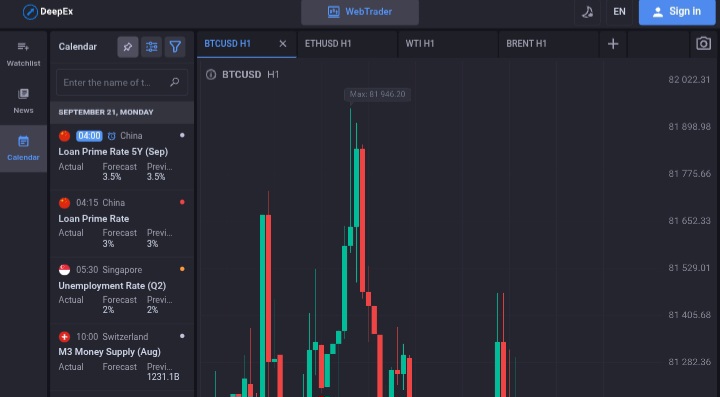Click the BTCUSD chart symbol label
The height and width of the screenshot is (397, 720).
242,74
